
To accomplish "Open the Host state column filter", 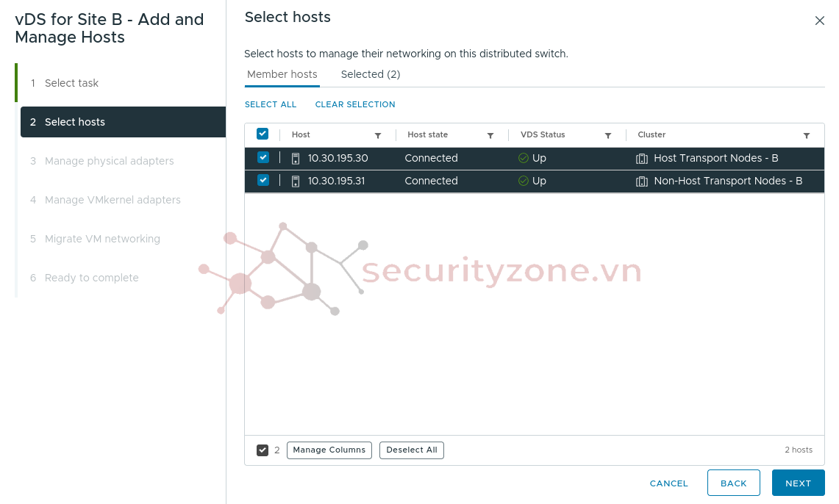I will (x=490, y=136).
